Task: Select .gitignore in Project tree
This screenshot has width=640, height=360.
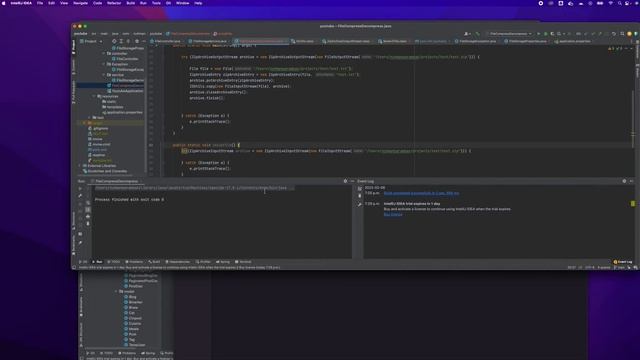Action: click(98, 129)
